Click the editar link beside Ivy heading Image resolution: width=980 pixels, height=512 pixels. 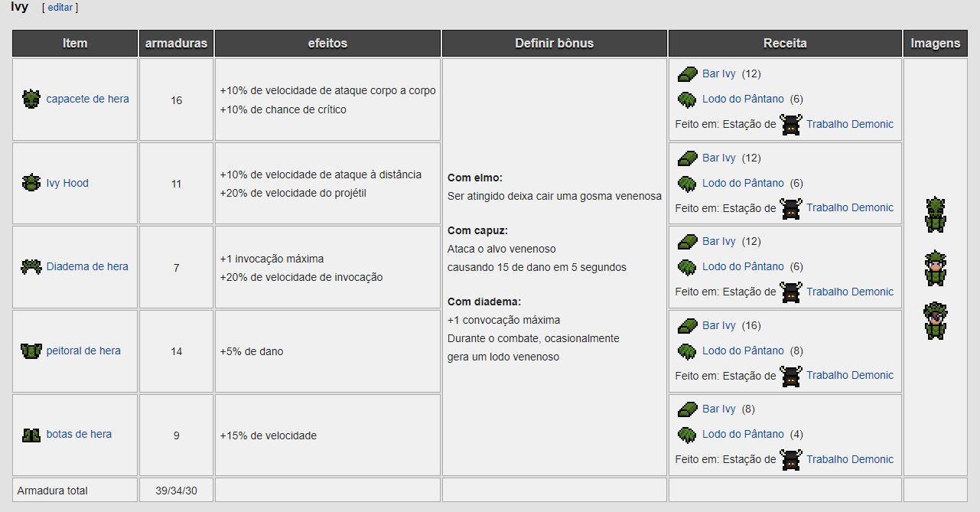60,8
